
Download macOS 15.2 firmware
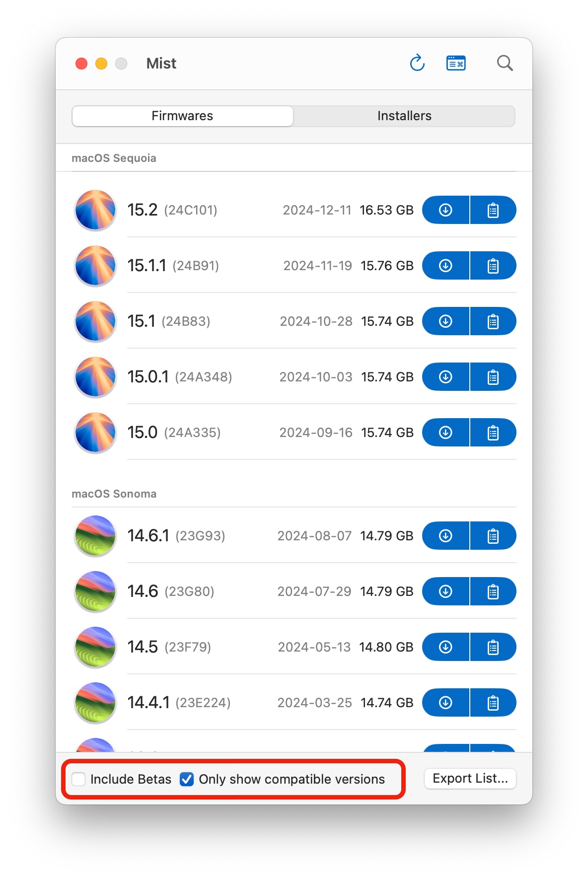click(445, 210)
